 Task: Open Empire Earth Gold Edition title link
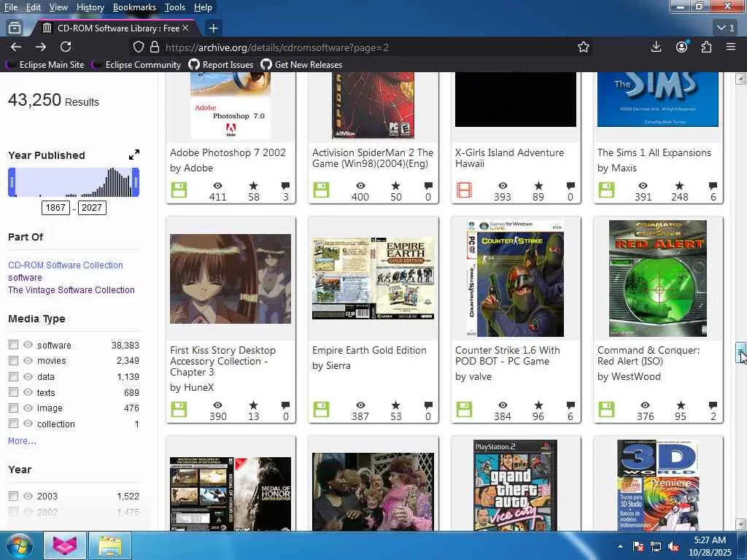[369, 350]
